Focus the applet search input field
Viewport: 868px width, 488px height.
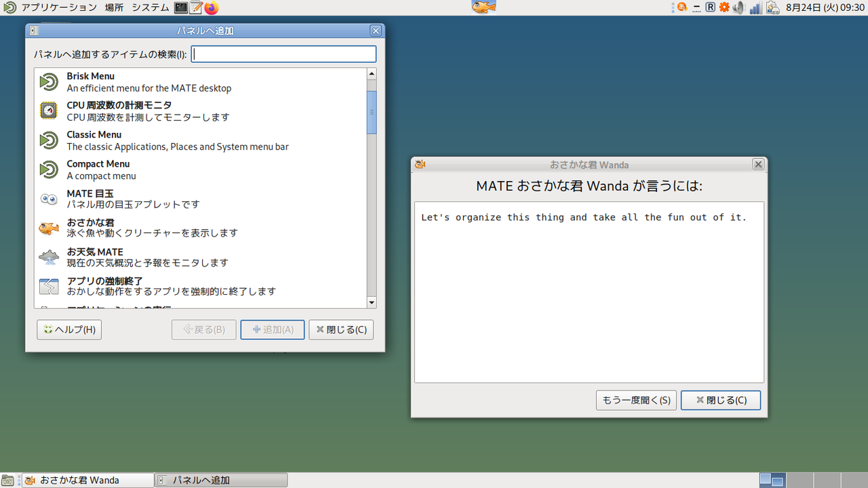click(x=283, y=54)
